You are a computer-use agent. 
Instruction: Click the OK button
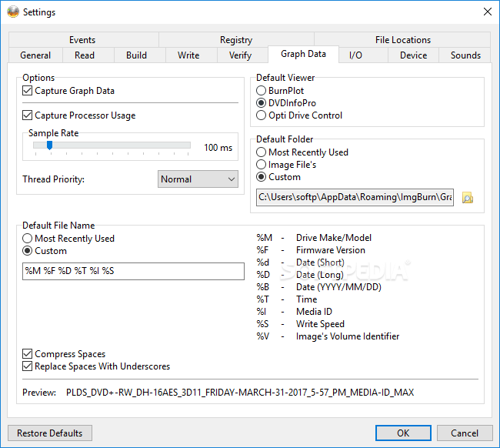pyautogui.click(x=403, y=433)
